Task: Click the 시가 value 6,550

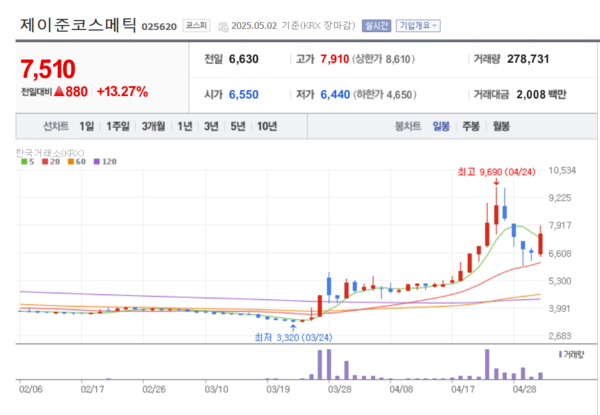Action: click(x=244, y=94)
